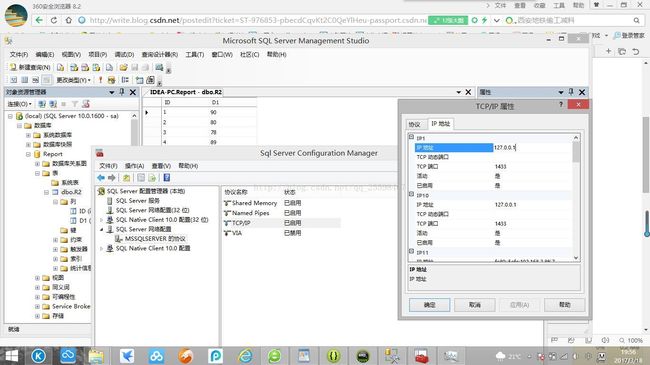This screenshot has height=365, width=650.
Task: Click the Export List icon in Configuration Manager toolbar
Action: pos(152,178)
